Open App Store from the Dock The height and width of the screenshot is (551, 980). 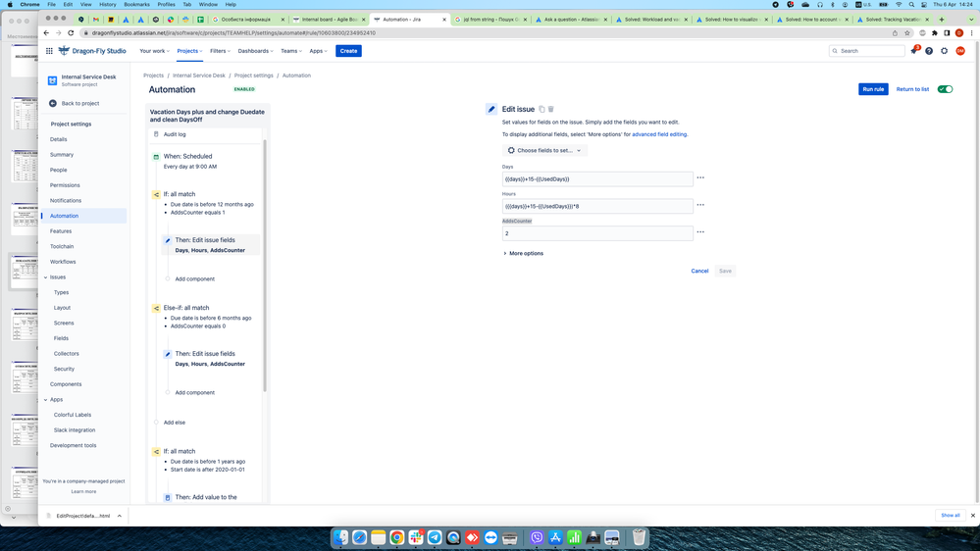coord(555,537)
